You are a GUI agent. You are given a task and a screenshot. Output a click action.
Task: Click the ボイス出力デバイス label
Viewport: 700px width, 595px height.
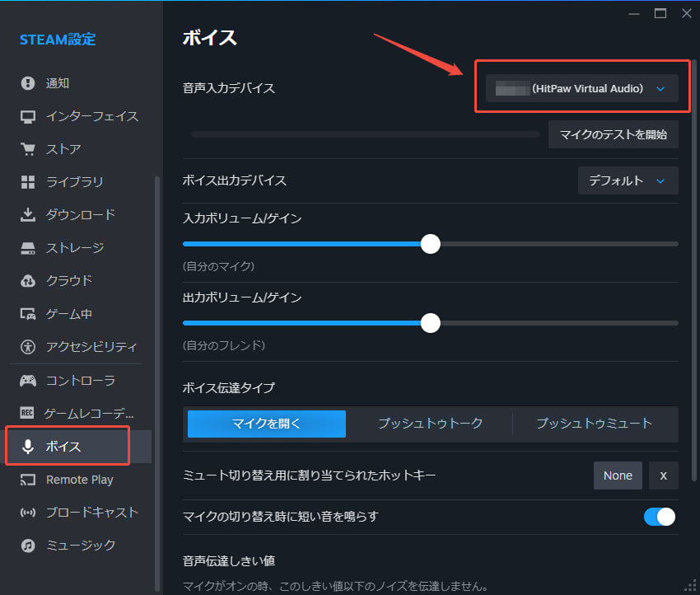pyautogui.click(x=235, y=180)
